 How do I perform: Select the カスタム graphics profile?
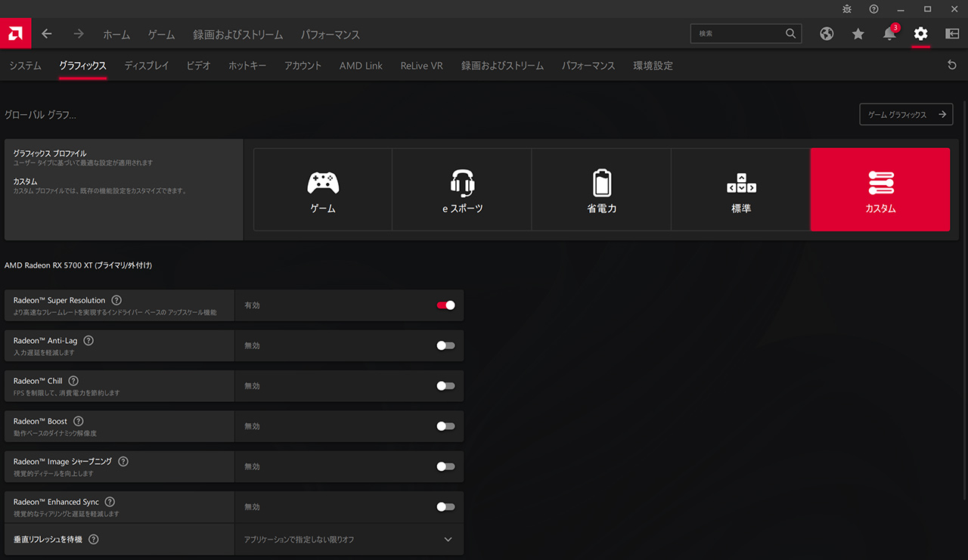tap(880, 190)
